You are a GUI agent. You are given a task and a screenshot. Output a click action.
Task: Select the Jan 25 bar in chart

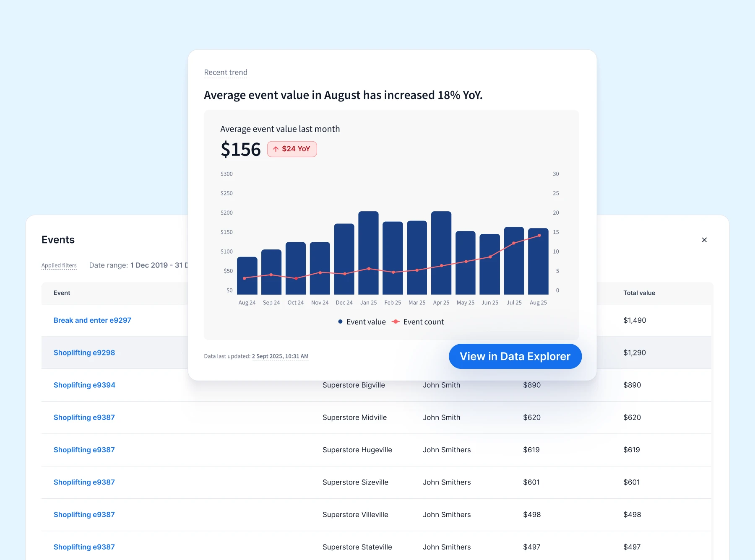368,253
